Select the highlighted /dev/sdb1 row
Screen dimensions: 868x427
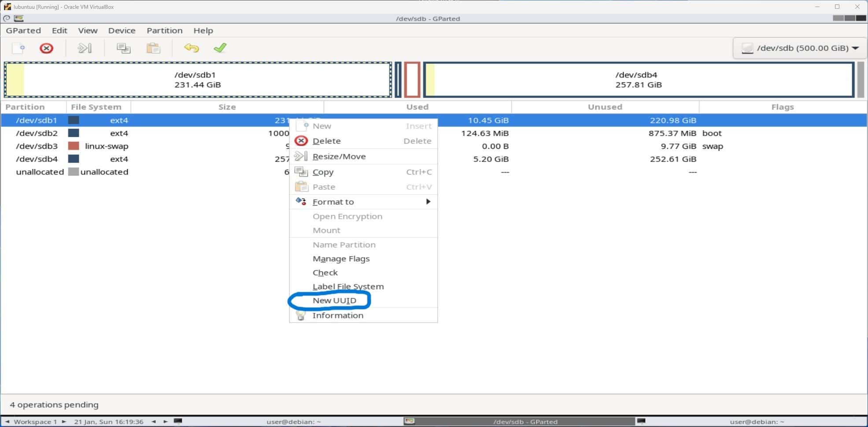point(434,120)
